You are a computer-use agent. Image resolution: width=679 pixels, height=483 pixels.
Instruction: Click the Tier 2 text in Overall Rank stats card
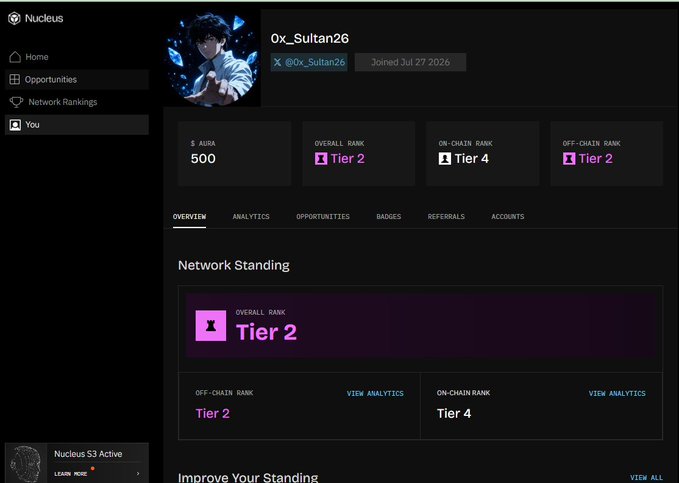pyautogui.click(x=347, y=159)
